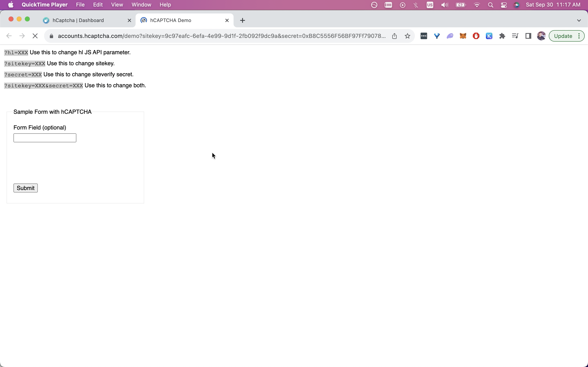The height and width of the screenshot is (367, 588).
Task: Stop loading the page
Action: tap(35, 36)
